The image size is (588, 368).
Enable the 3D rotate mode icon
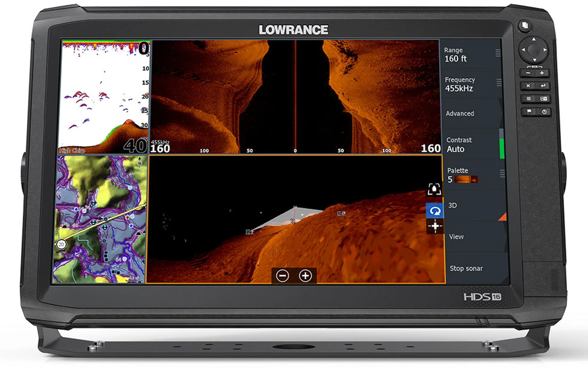click(434, 211)
